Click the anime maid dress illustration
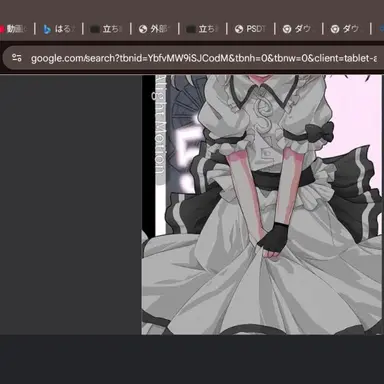 point(262,205)
